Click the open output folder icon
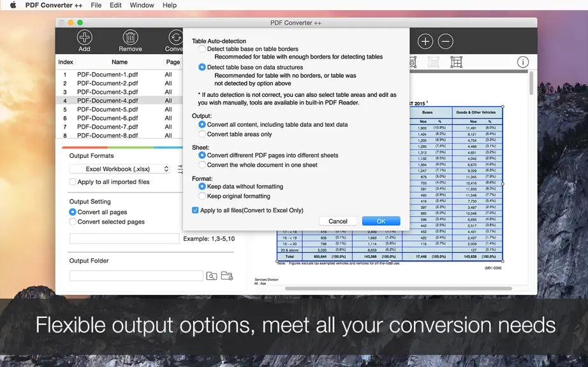This screenshot has height=367, width=588. pos(227,276)
